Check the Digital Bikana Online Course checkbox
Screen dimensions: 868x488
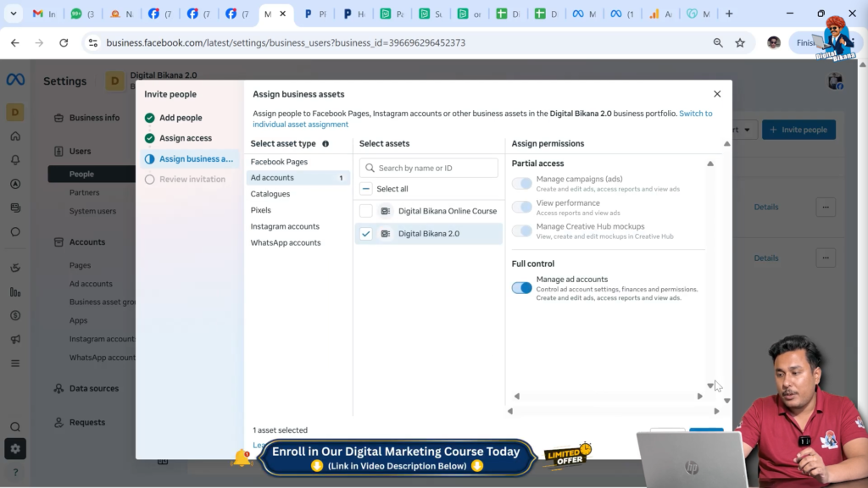366,211
